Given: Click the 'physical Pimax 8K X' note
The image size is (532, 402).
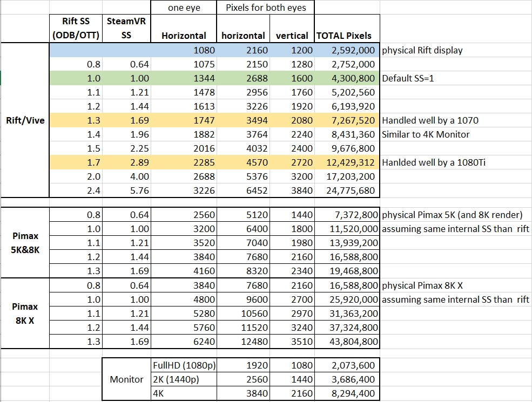Looking at the screenshot, I should coord(422,285).
